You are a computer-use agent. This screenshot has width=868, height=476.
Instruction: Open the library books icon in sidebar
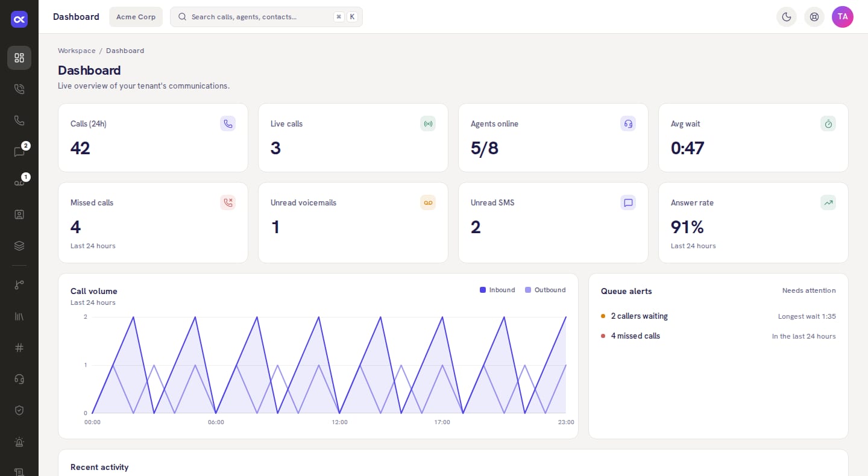pyautogui.click(x=19, y=316)
